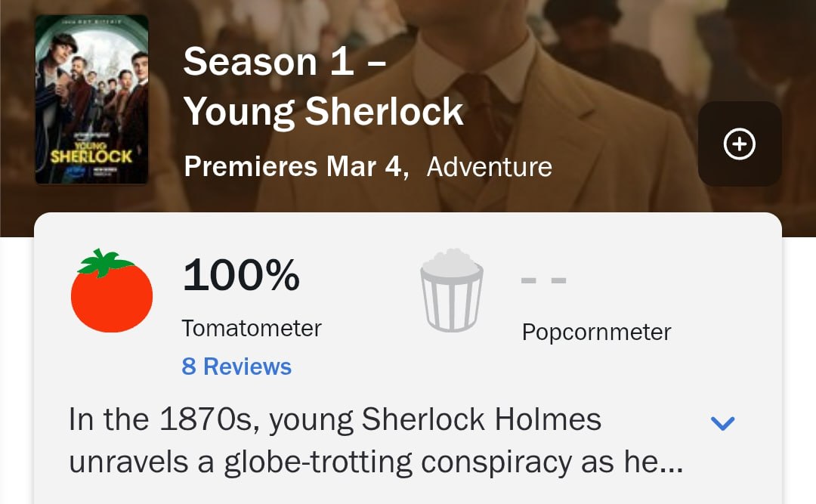The height and width of the screenshot is (504, 816).
Task: Expand the synopsis with the blue chevron
Action: (x=723, y=423)
